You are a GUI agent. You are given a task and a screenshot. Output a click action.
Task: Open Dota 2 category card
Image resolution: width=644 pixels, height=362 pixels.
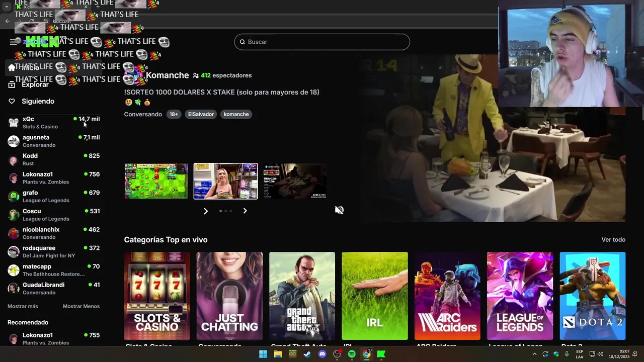[593, 296]
